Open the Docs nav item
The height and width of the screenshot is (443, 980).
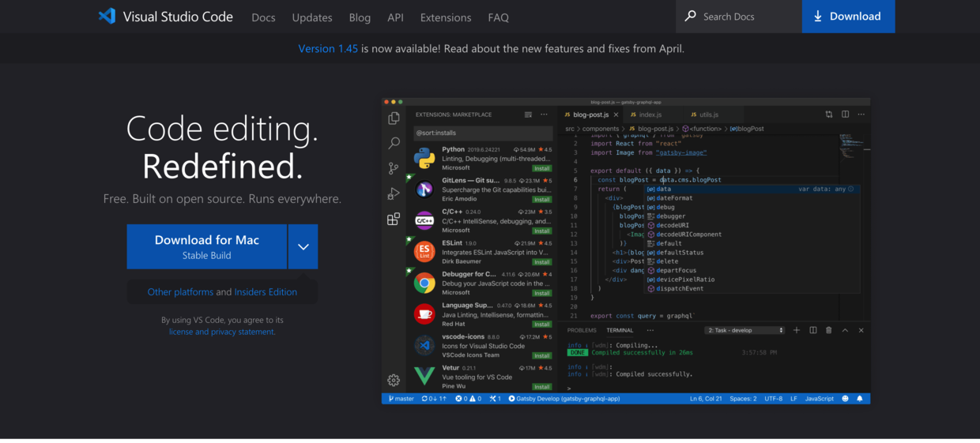tap(263, 17)
